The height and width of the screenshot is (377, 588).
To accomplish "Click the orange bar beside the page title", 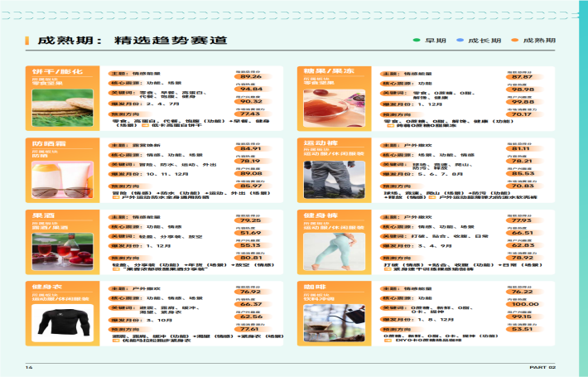I will coord(30,40).
